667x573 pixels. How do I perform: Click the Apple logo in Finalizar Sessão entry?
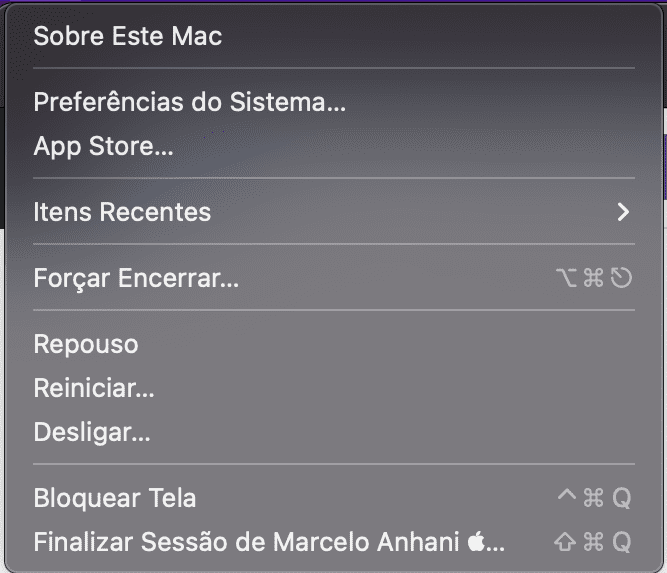(x=477, y=542)
